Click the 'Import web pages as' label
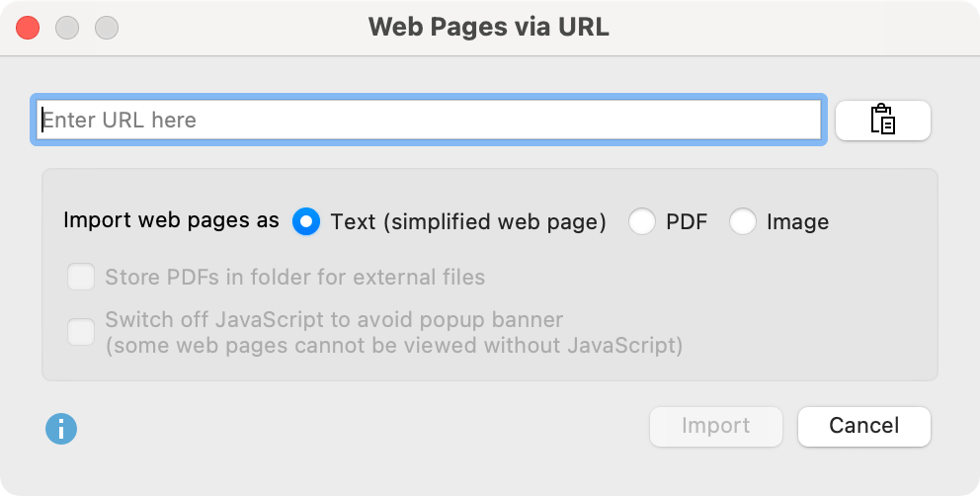This screenshot has width=980, height=496. [x=171, y=220]
